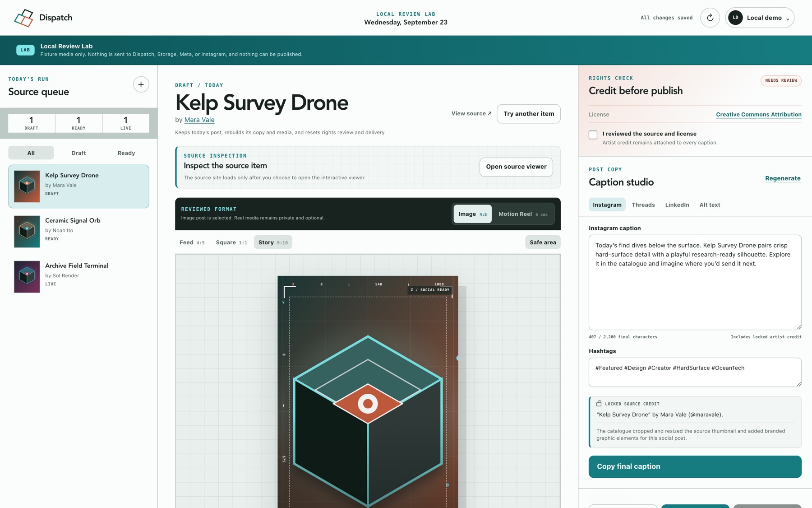Click the 1 LIVE counter
Viewport: 812px width, 508px height.
(125, 123)
